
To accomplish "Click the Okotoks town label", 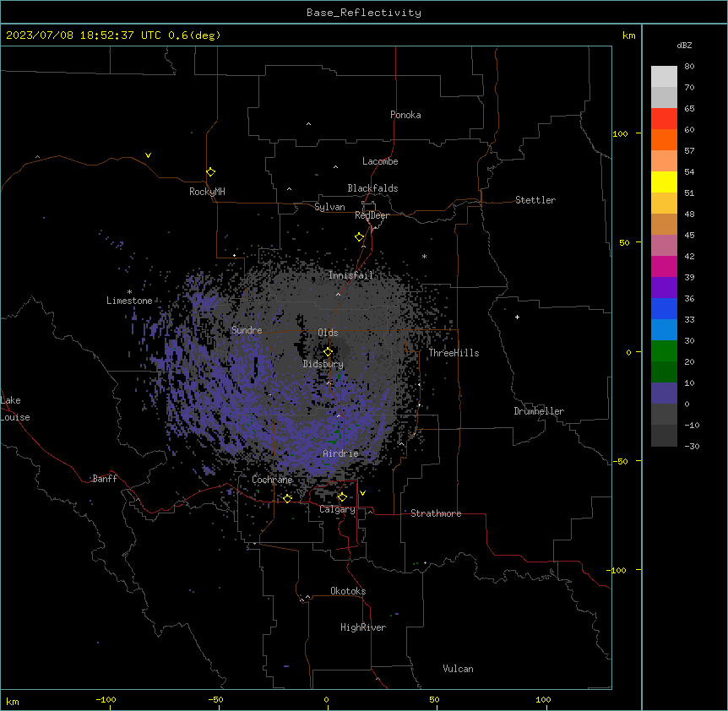I will [x=348, y=591].
